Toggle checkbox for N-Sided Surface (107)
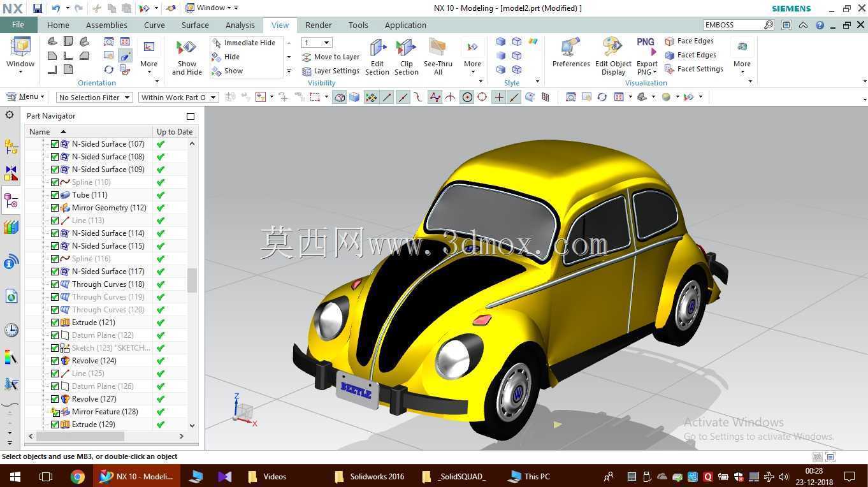 [55, 144]
